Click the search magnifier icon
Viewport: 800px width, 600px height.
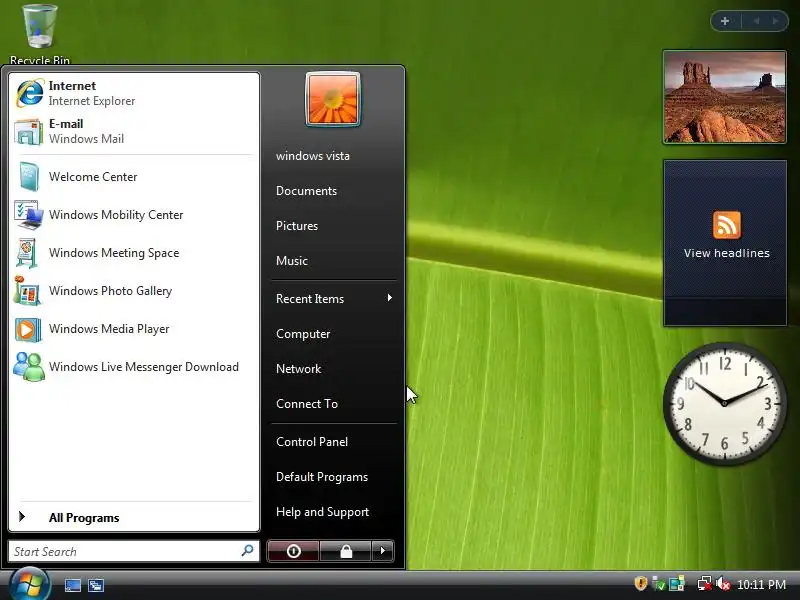click(x=247, y=551)
